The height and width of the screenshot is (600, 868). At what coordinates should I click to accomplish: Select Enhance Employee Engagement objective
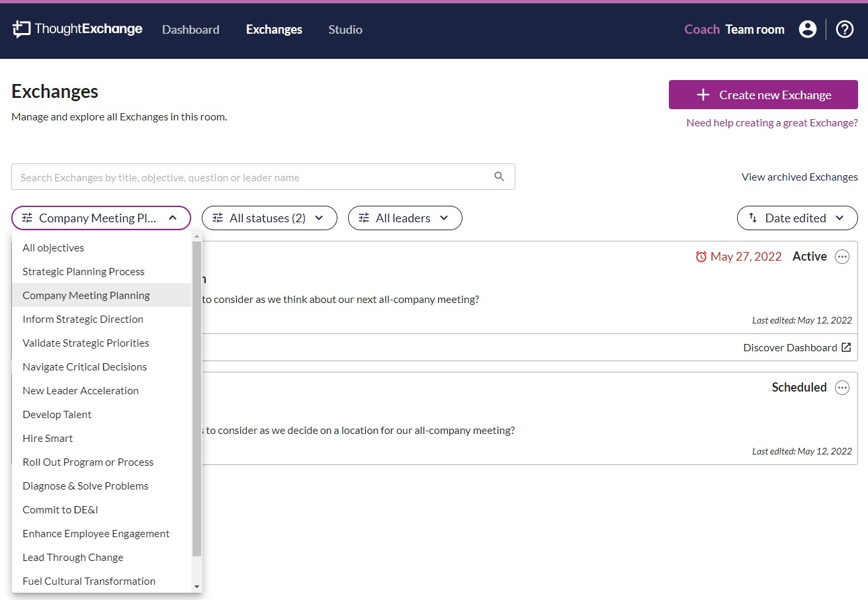pos(102,533)
